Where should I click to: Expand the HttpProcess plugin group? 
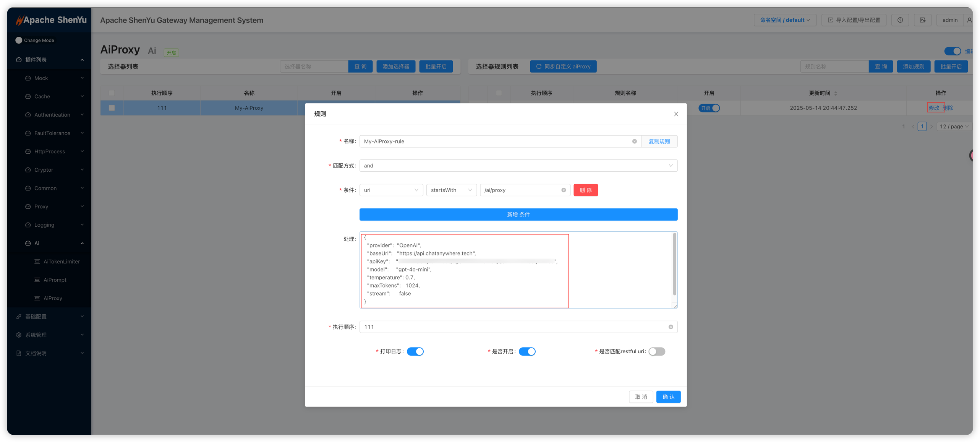[x=49, y=151]
